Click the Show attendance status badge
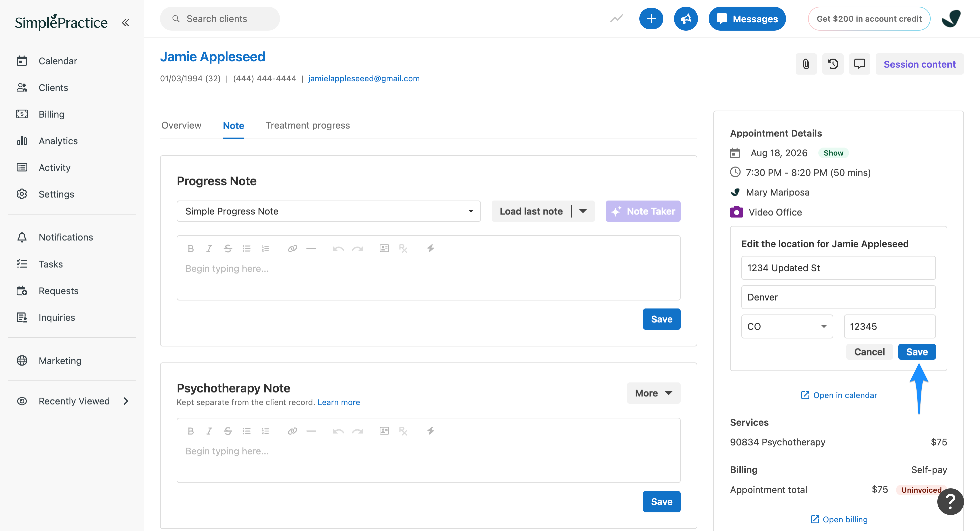Viewport: 980px width, 531px height. [x=833, y=153]
